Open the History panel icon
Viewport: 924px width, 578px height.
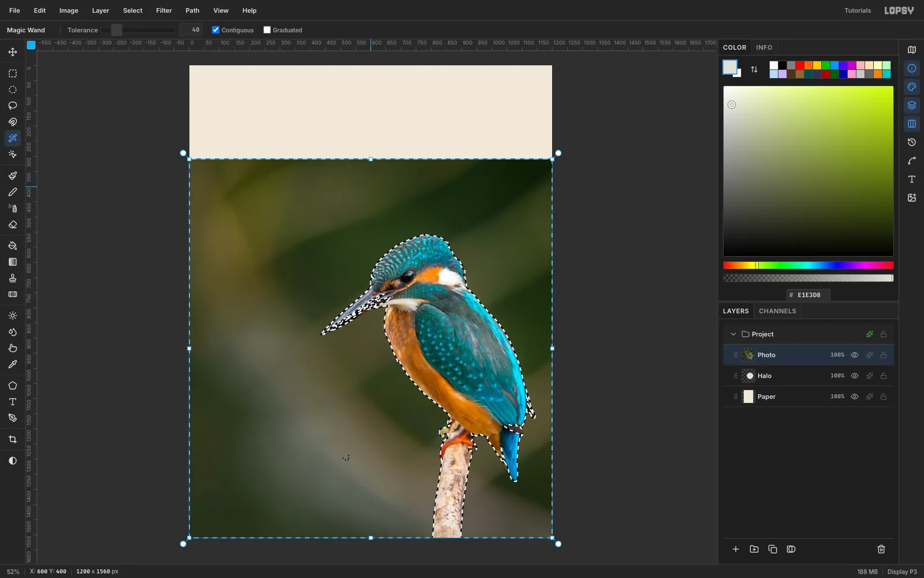(x=912, y=142)
